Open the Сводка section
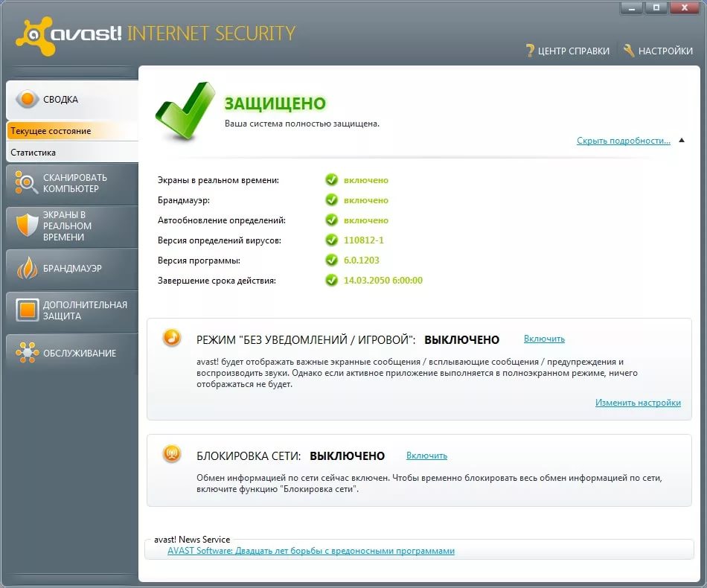This screenshot has height=588, width=707. (72, 99)
